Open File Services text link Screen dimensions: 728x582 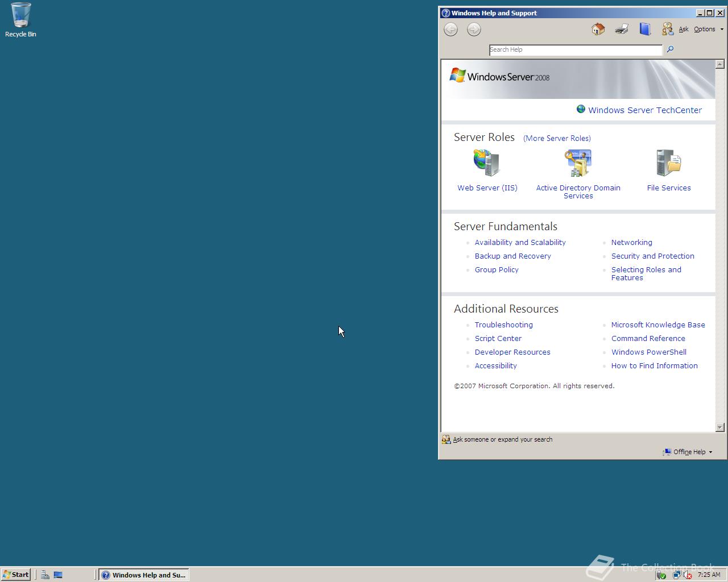(669, 188)
